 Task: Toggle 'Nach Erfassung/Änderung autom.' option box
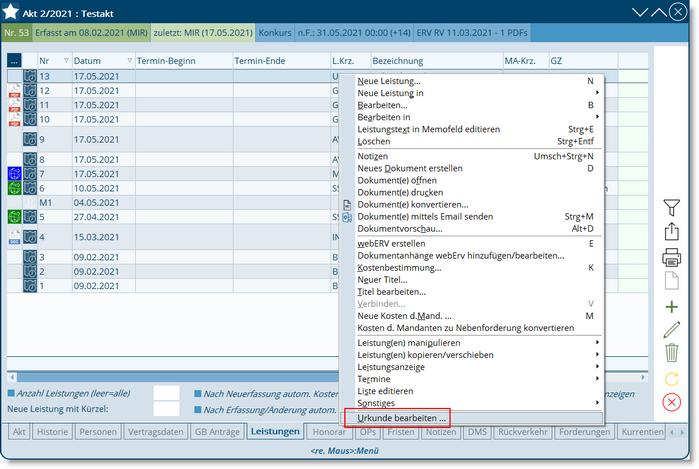click(x=198, y=409)
